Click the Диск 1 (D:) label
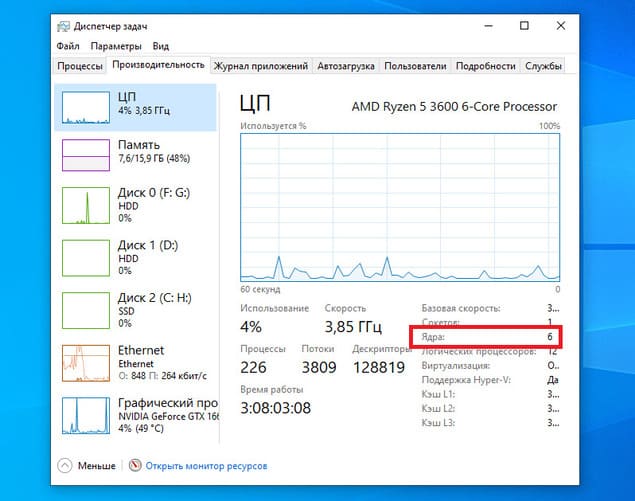The image size is (635, 501). [148, 245]
